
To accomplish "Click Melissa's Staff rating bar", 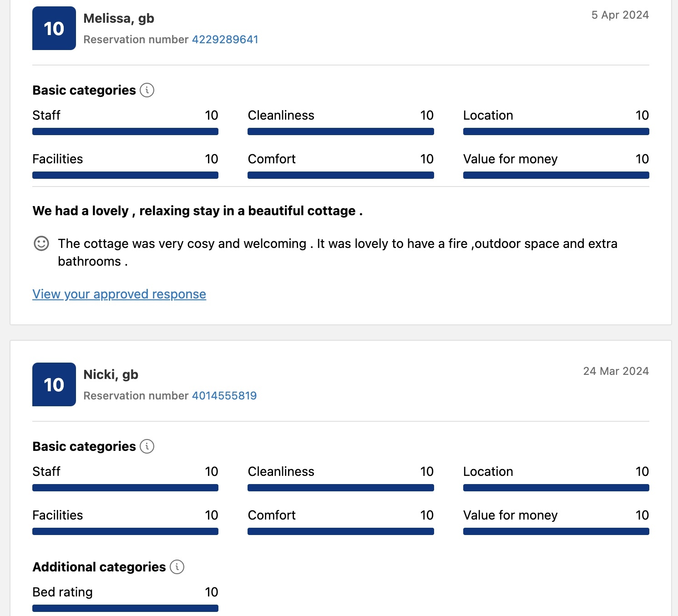I will [x=125, y=131].
